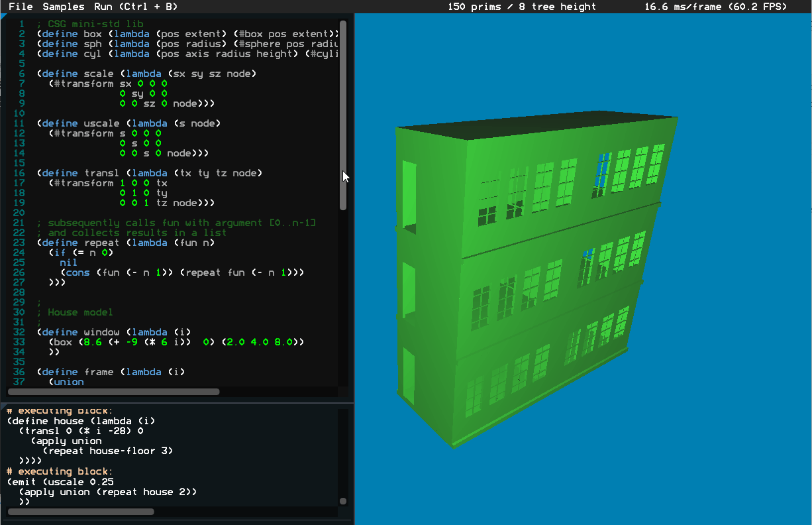Click line number 28 in the gutter
This screenshot has height=525, width=812.
coord(19,292)
